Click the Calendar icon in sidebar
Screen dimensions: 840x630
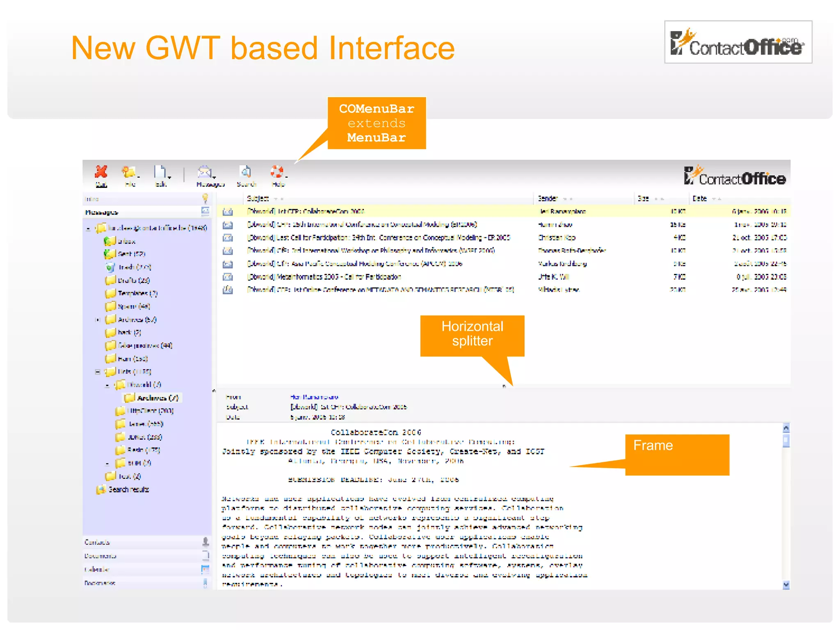click(x=205, y=569)
